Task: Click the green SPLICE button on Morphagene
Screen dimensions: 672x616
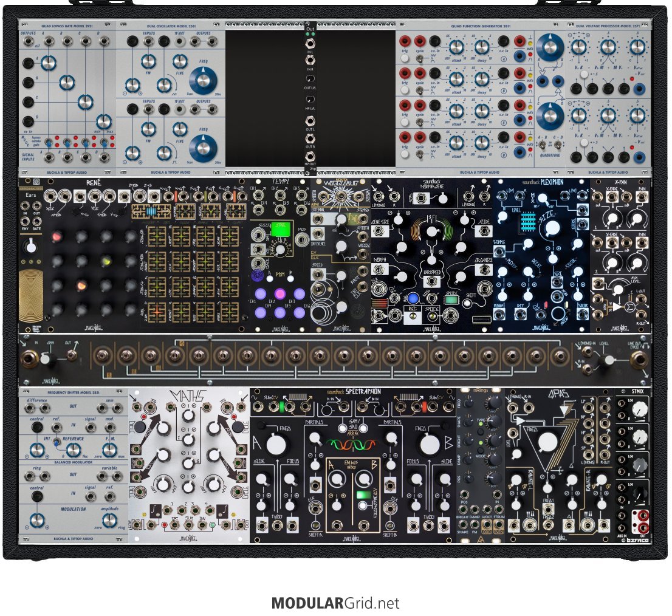Action: pyautogui.click(x=451, y=299)
